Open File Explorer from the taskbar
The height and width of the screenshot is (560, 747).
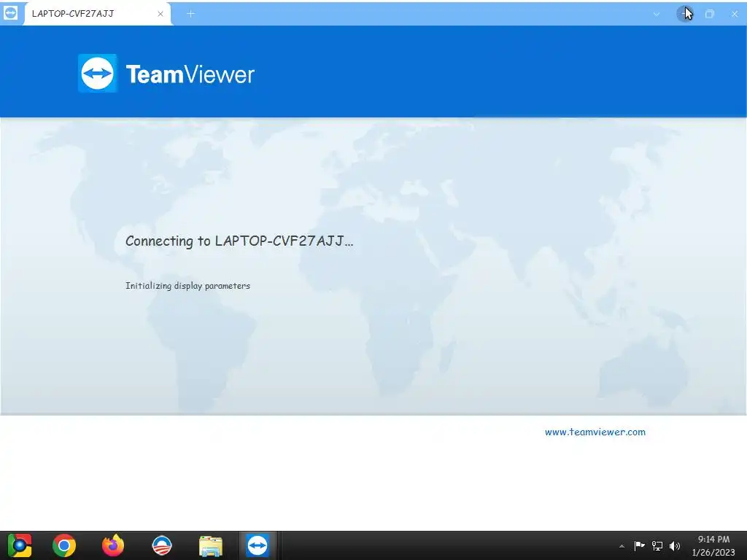[211, 546]
